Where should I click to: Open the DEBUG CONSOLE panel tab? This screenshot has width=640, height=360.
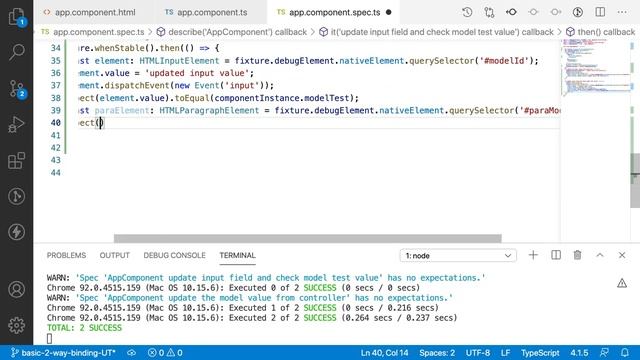(174, 255)
